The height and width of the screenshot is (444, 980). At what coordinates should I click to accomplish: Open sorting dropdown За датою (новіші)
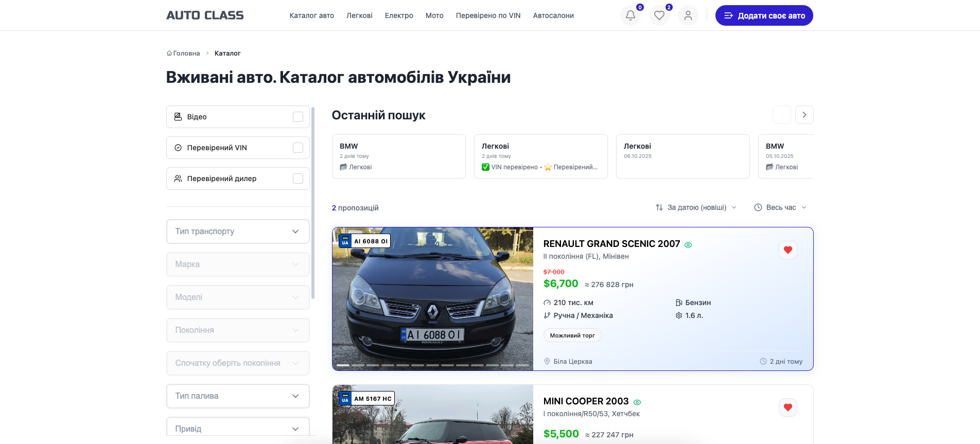[696, 207]
